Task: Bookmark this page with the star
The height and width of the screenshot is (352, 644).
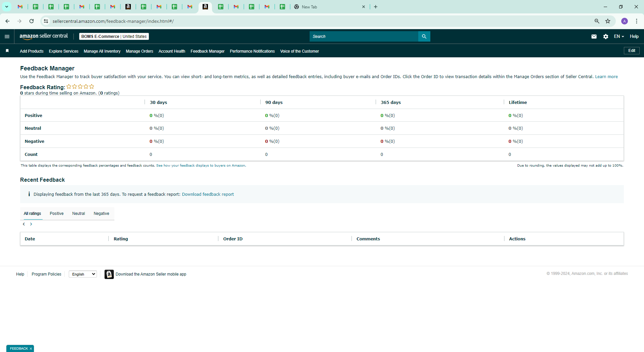Action: (608, 21)
